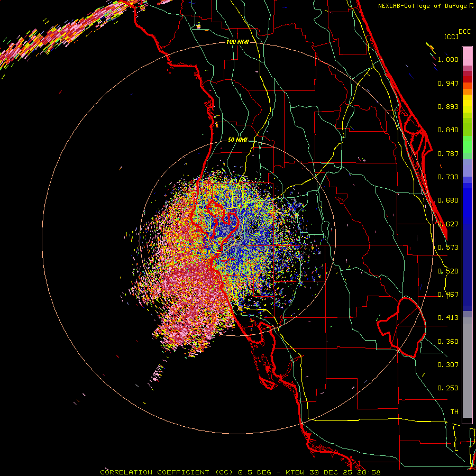Image resolution: width=476 pixels, height=476 pixels.
Task: Click the 0.573 scale value
Action: point(448,248)
